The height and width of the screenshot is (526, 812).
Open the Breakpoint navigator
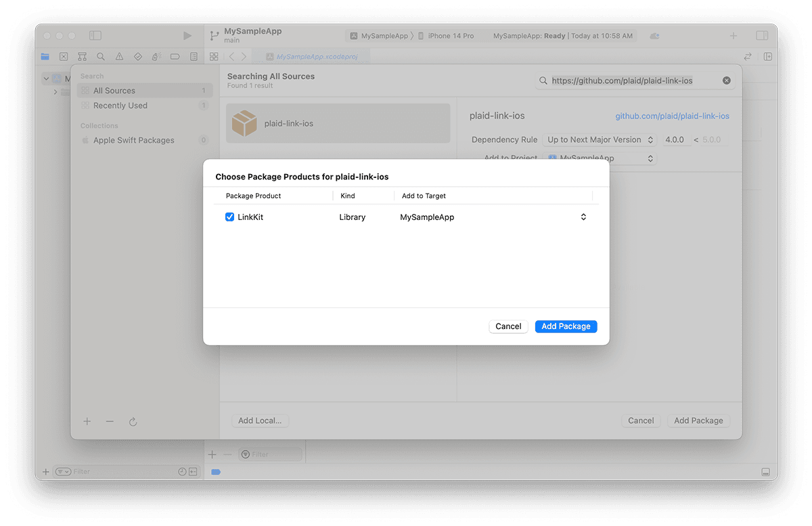[175, 57]
